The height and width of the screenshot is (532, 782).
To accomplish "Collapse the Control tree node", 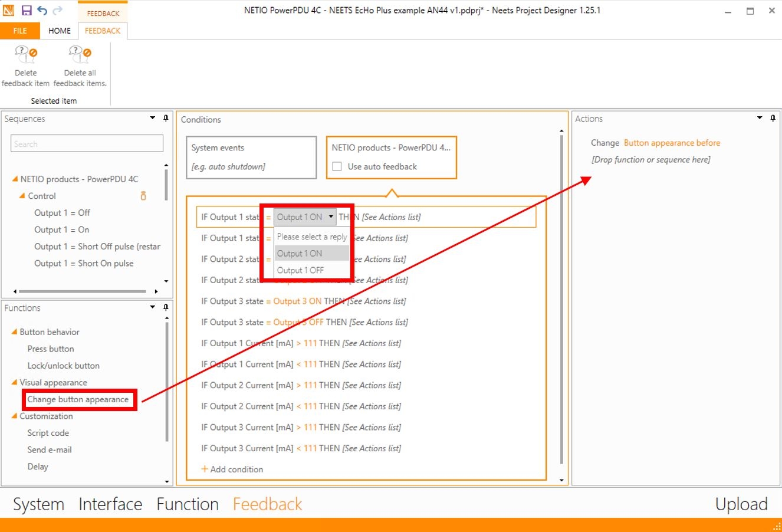I will click(x=22, y=196).
